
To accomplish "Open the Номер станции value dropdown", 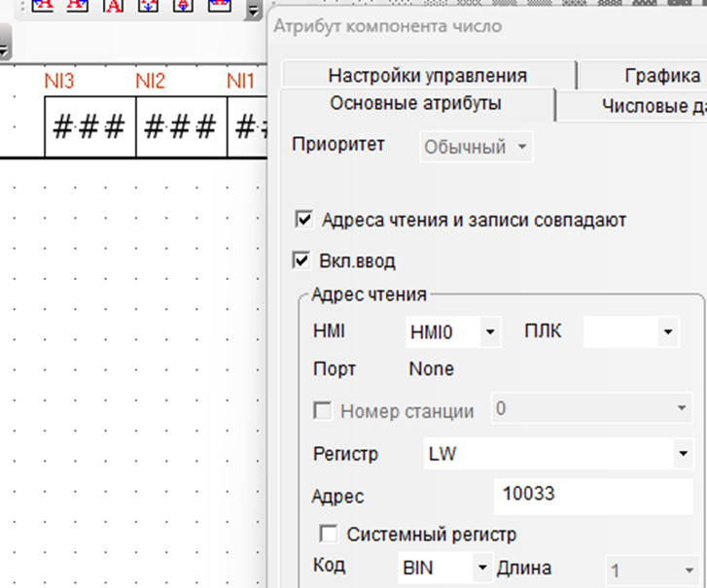I will tap(591, 408).
